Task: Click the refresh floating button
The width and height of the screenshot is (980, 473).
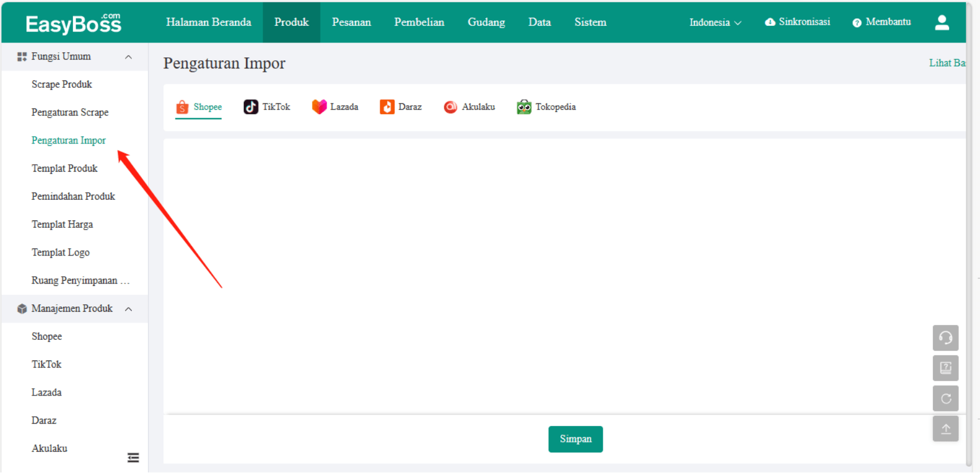Action: coord(946,398)
